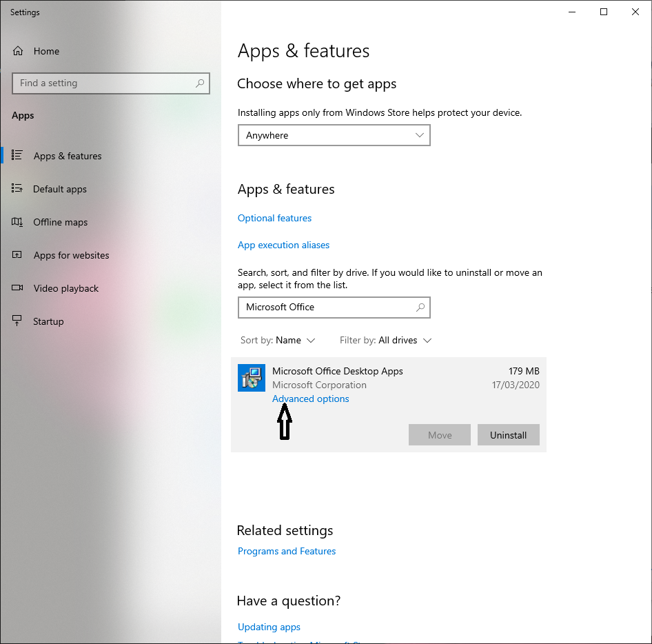Open the Default apps sidebar item
The height and width of the screenshot is (644, 652).
[x=110, y=189]
